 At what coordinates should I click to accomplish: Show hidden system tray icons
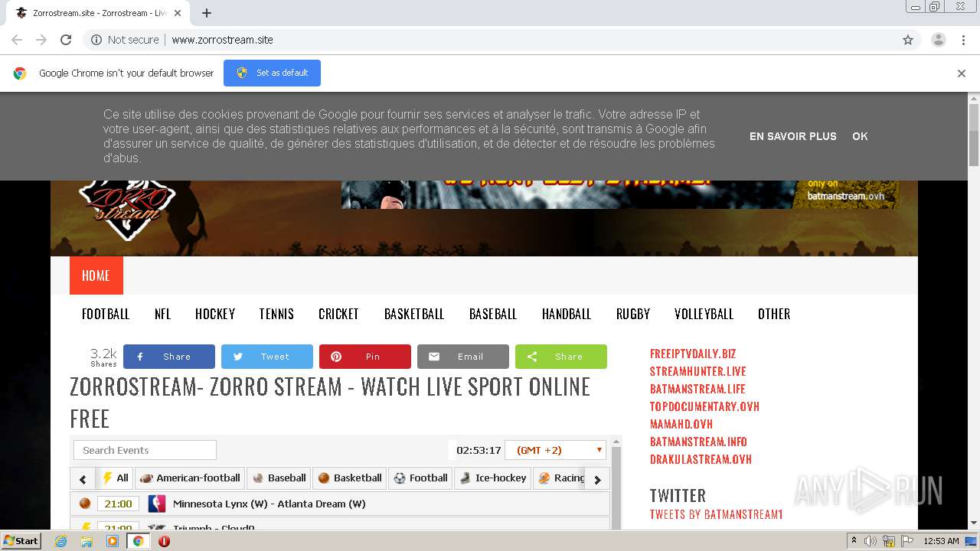pos(854,541)
